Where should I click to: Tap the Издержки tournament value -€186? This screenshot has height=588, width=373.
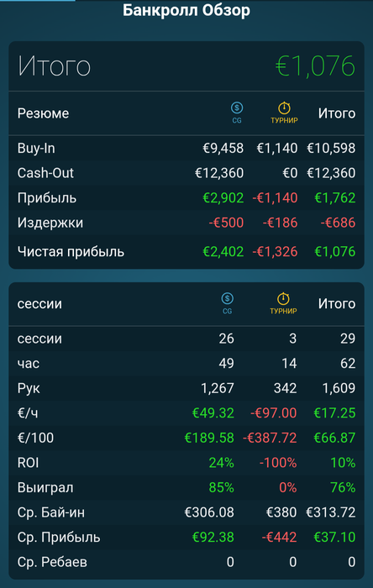tap(280, 223)
